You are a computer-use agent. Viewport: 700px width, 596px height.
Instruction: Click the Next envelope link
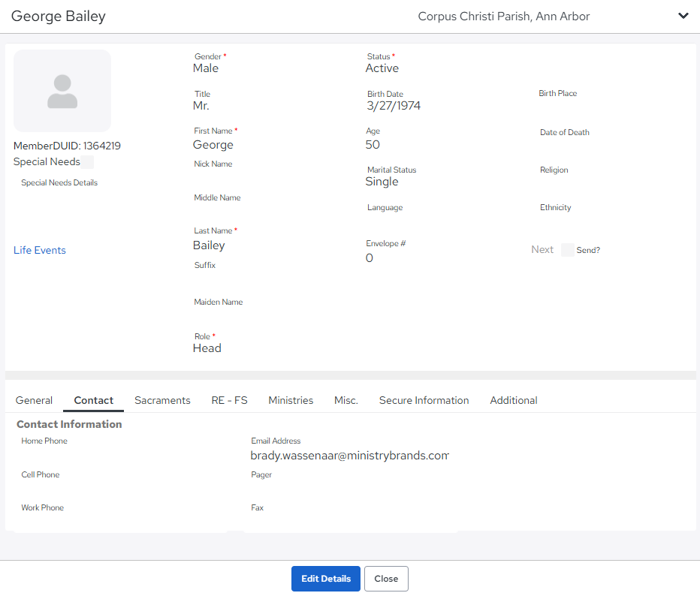(542, 250)
